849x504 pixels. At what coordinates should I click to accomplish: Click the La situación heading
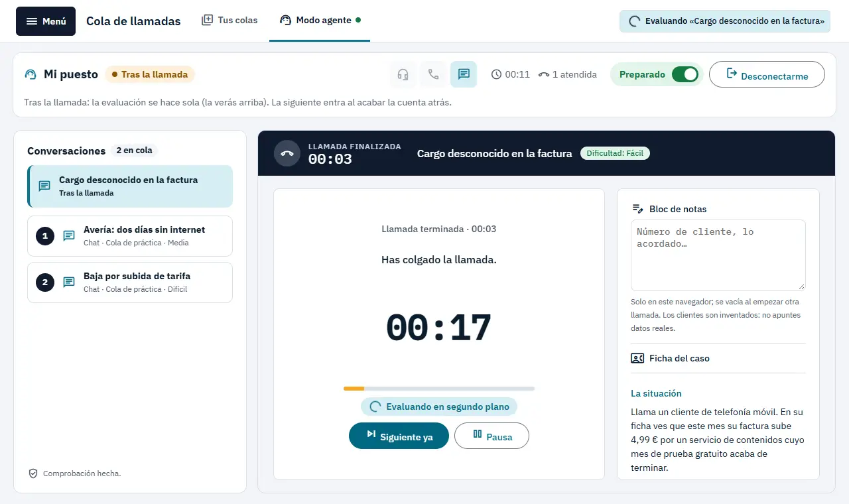click(656, 393)
